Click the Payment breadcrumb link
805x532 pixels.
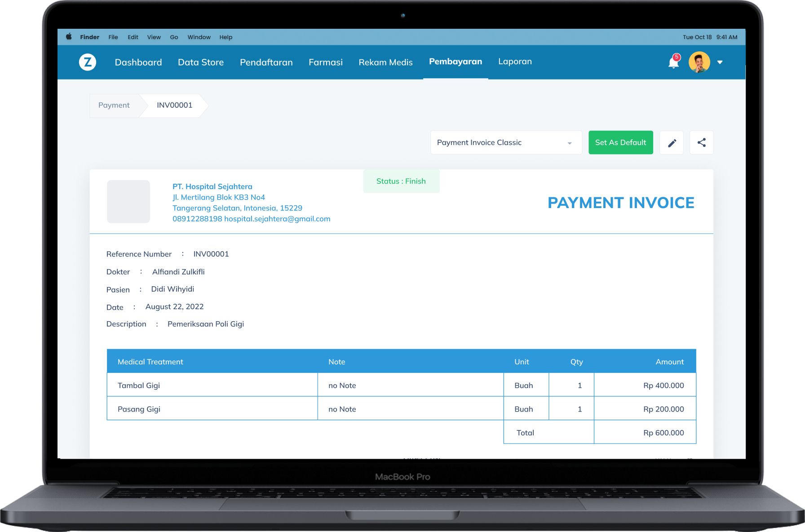(114, 105)
